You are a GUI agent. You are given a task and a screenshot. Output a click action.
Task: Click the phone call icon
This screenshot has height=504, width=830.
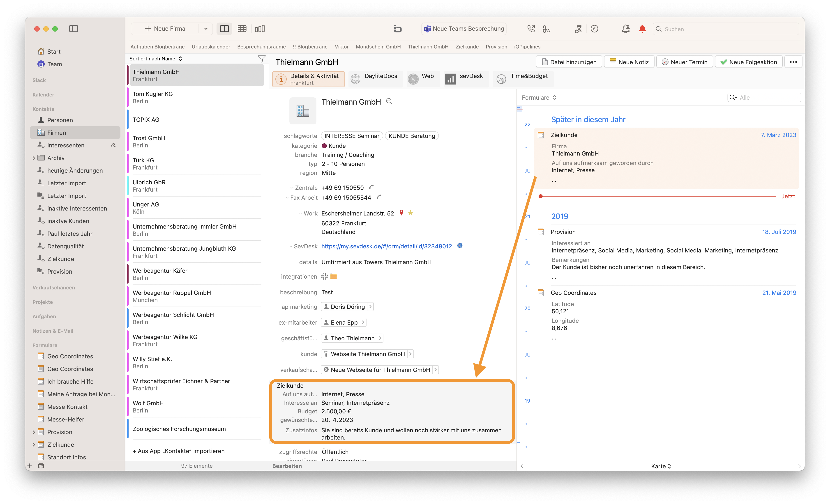click(x=531, y=29)
